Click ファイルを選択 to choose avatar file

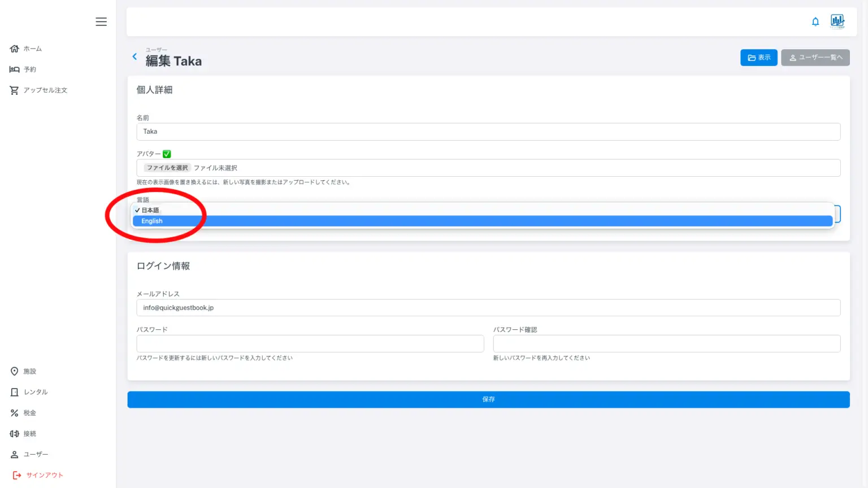(167, 168)
